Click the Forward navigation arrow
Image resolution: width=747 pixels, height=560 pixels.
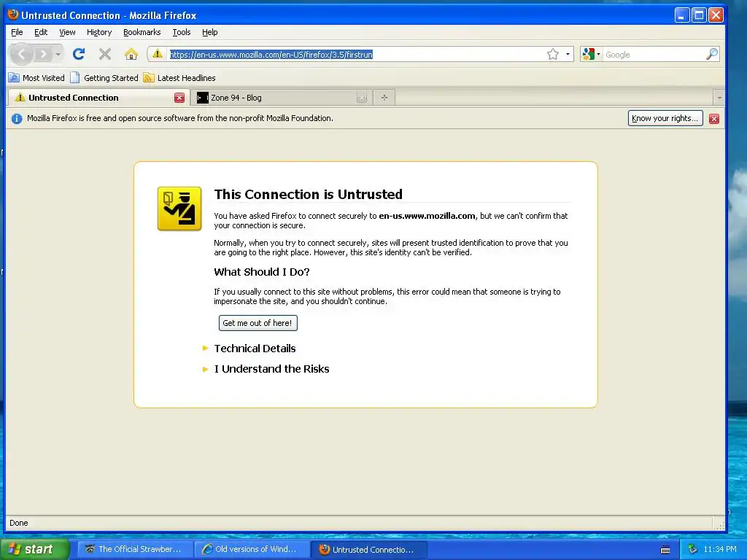[43, 54]
